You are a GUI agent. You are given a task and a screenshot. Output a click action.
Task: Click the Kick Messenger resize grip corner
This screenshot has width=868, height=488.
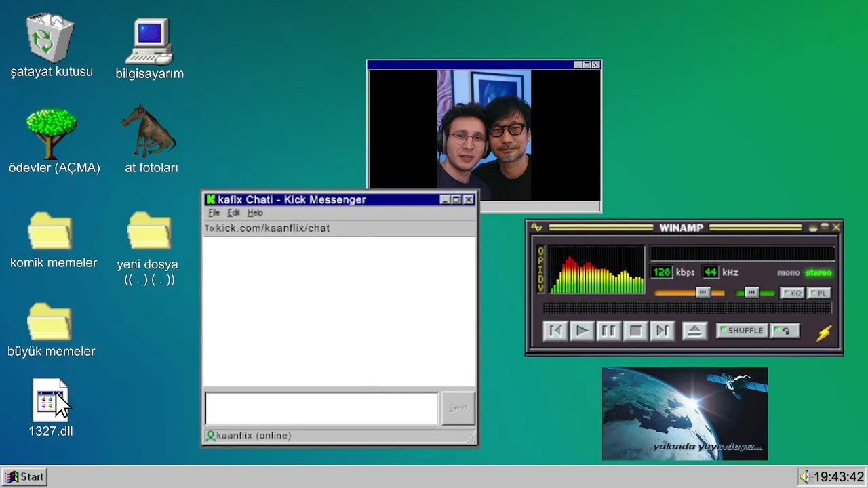coord(472,440)
